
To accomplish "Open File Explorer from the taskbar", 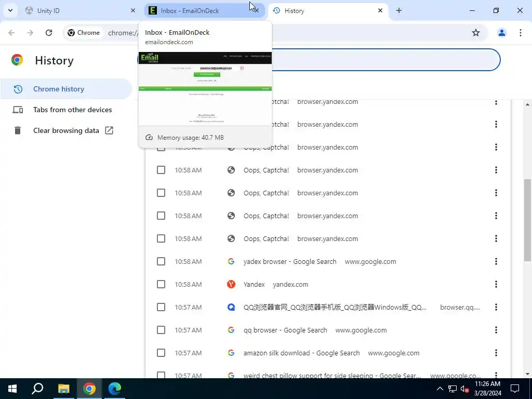I will coord(63,389).
